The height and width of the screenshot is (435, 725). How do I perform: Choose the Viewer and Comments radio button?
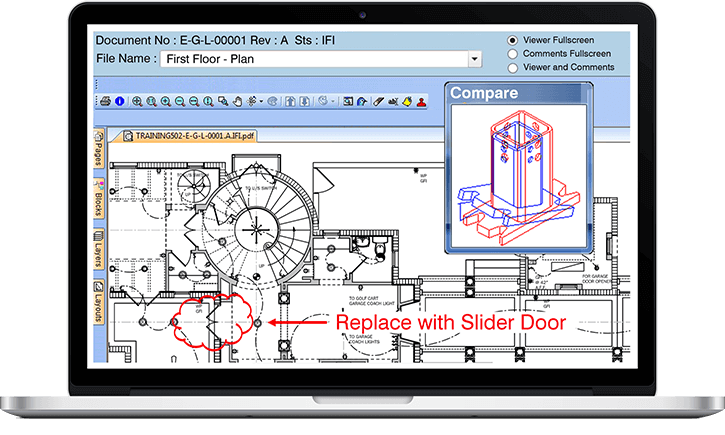click(x=513, y=68)
